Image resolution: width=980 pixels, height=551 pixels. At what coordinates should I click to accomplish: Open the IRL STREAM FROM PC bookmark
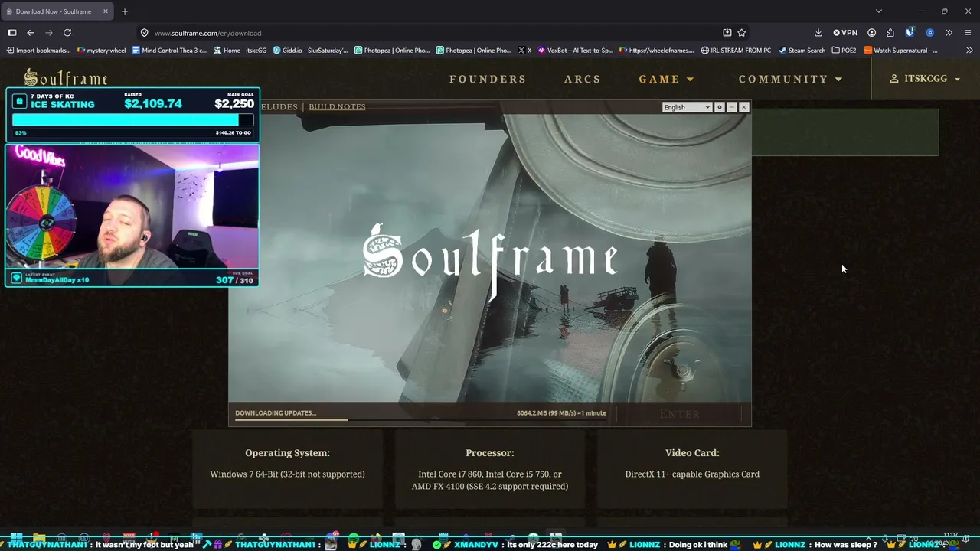pyautogui.click(x=736, y=51)
